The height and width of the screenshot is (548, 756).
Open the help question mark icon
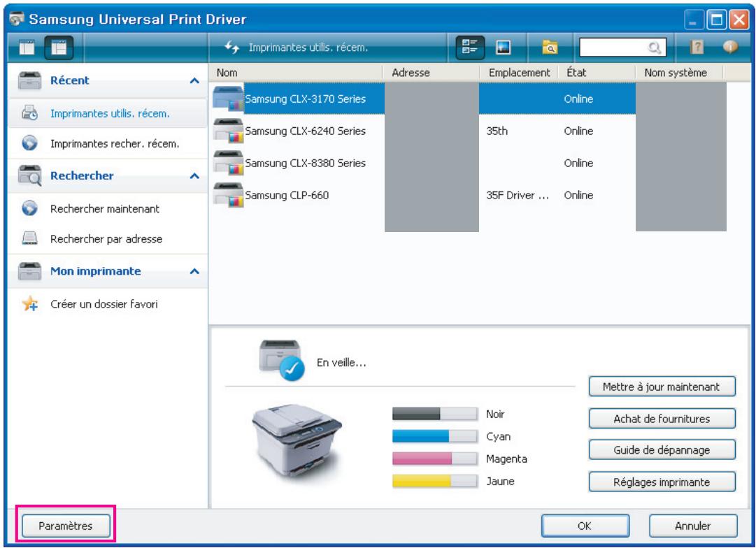coord(697,48)
